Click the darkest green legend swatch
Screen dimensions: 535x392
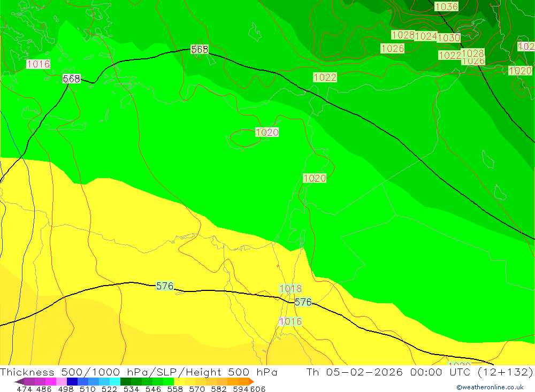coord(126,381)
